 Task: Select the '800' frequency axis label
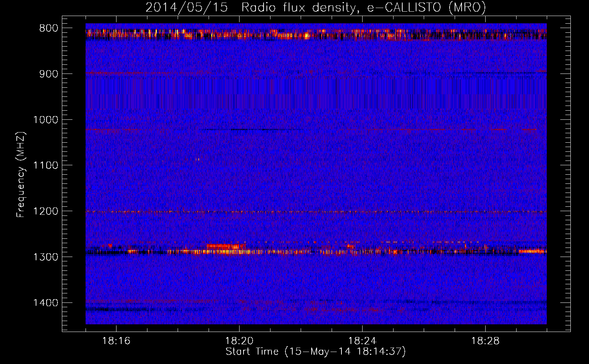[49, 28]
